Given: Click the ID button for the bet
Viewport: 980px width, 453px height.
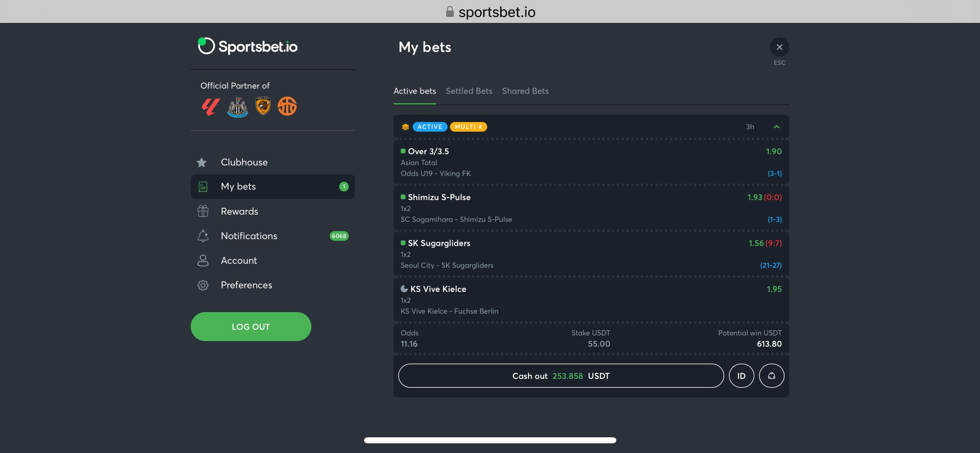Looking at the screenshot, I should (741, 376).
